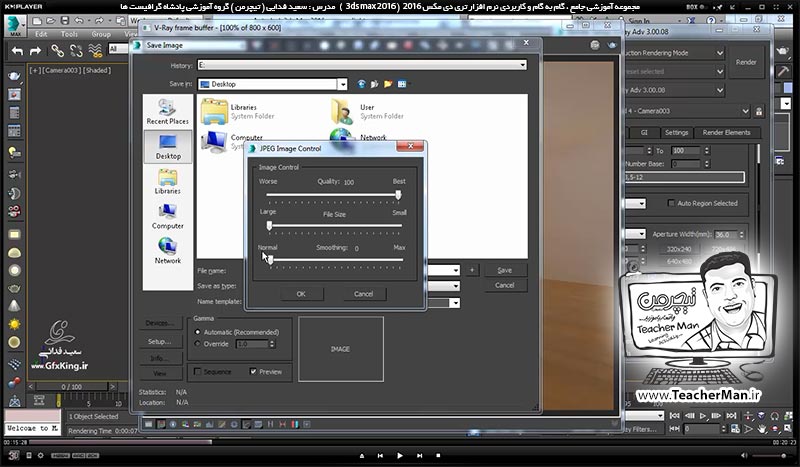Open the Name template dropdown arrow
The height and width of the screenshot is (467, 800).
pyautogui.click(x=456, y=303)
